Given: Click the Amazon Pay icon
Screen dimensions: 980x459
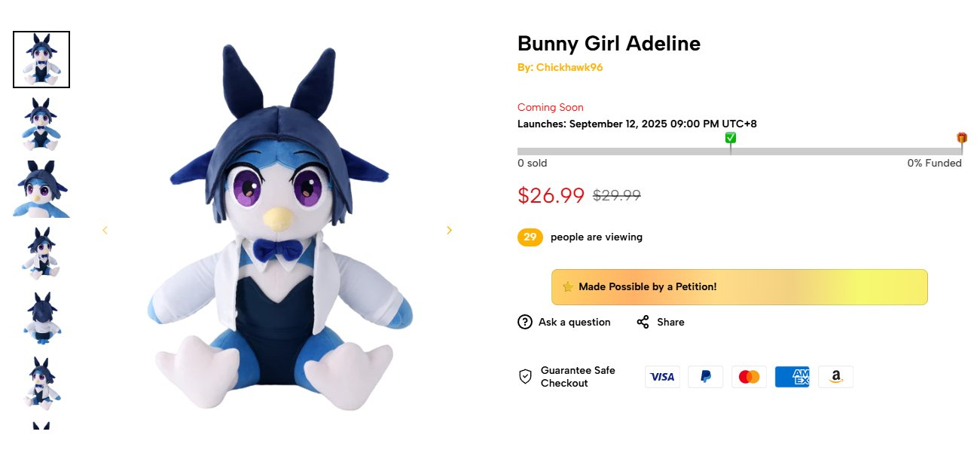Looking at the screenshot, I should tap(835, 377).
